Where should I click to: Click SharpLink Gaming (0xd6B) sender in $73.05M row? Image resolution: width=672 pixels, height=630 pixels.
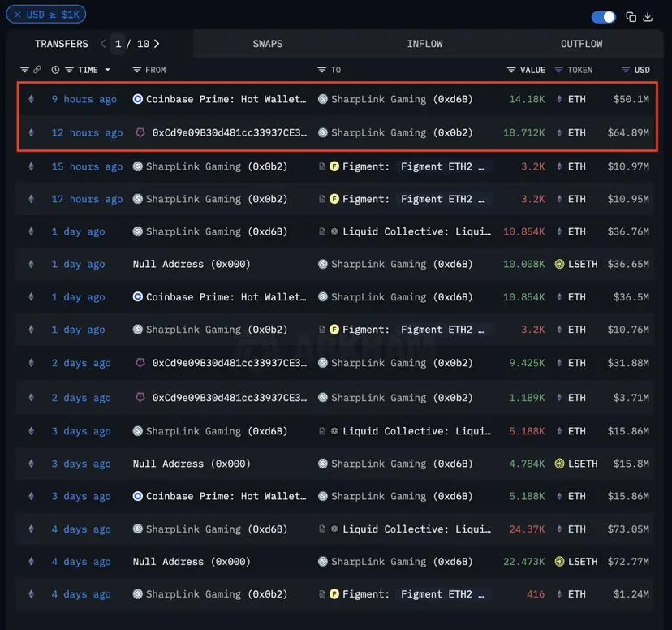tap(217, 529)
